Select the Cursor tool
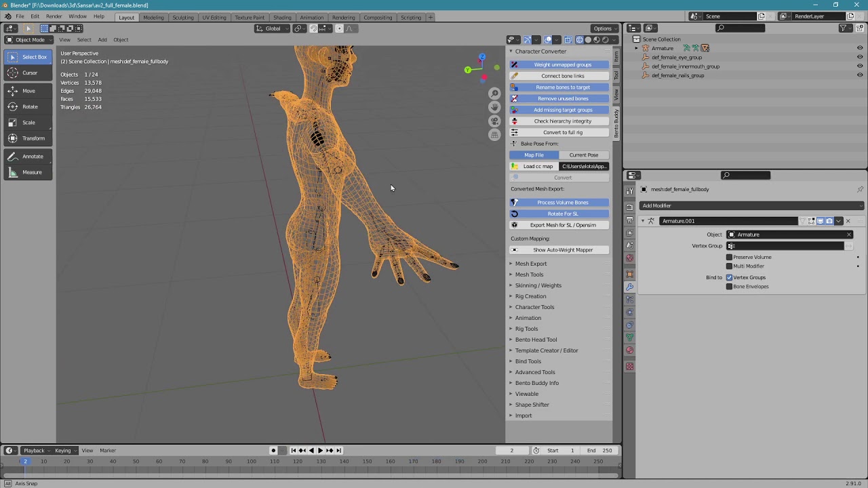 pyautogui.click(x=28, y=73)
